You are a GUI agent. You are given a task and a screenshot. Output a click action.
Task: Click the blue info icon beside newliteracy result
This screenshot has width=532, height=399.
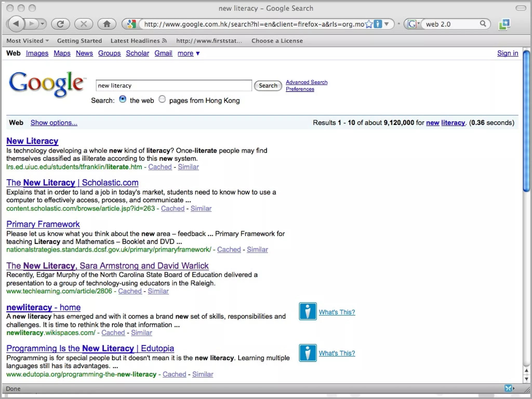click(308, 311)
